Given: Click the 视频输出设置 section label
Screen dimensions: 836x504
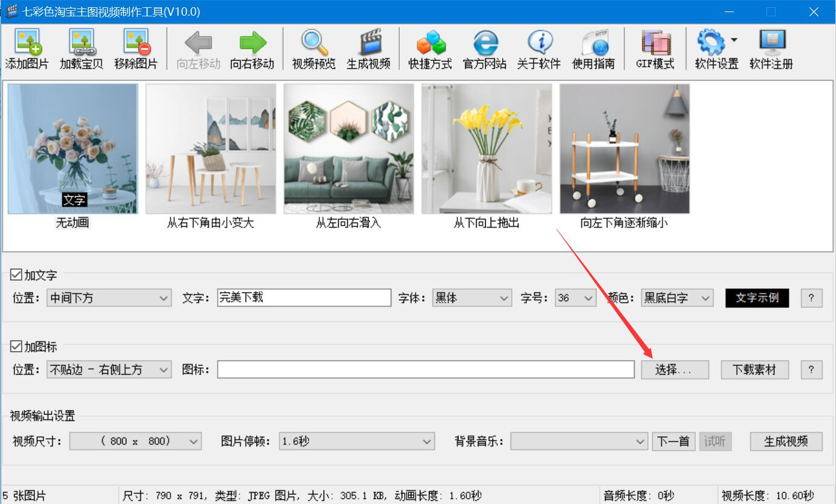Looking at the screenshot, I should [x=42, y=416].
